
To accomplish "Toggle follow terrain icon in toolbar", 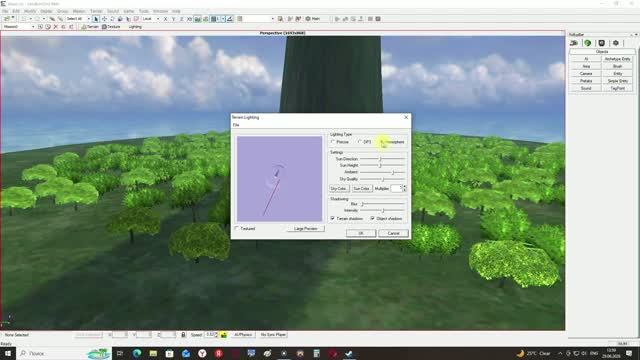I will 198,19.
